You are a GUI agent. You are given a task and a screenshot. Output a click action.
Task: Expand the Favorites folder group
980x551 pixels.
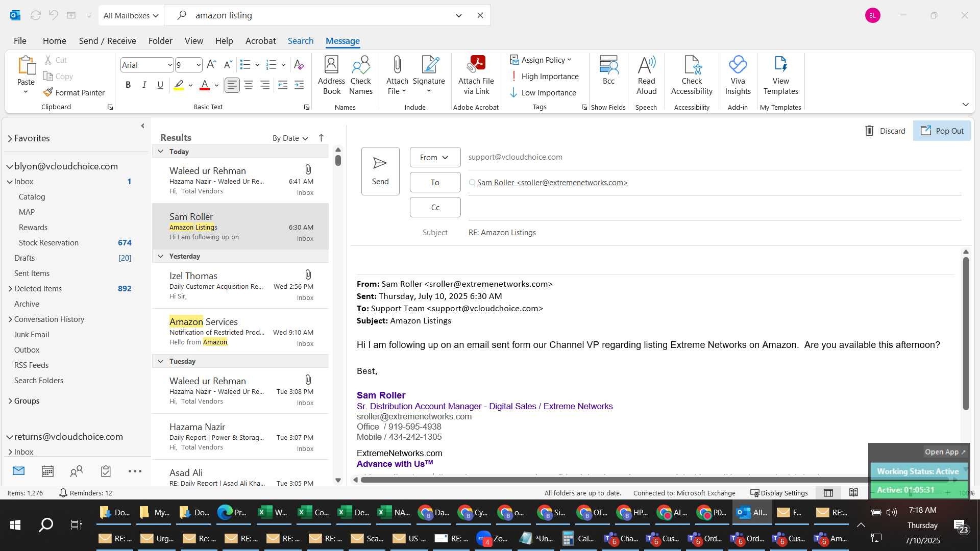click(x=10, y=138)
